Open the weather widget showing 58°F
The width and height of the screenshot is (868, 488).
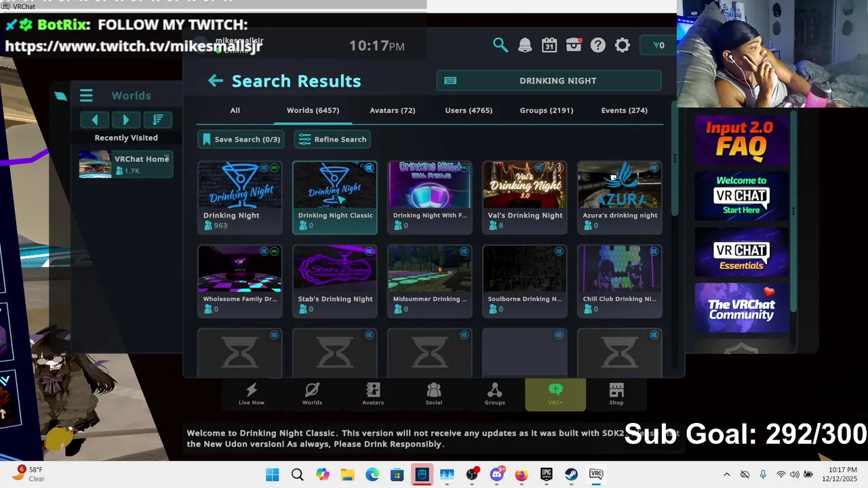pos(28,474)
